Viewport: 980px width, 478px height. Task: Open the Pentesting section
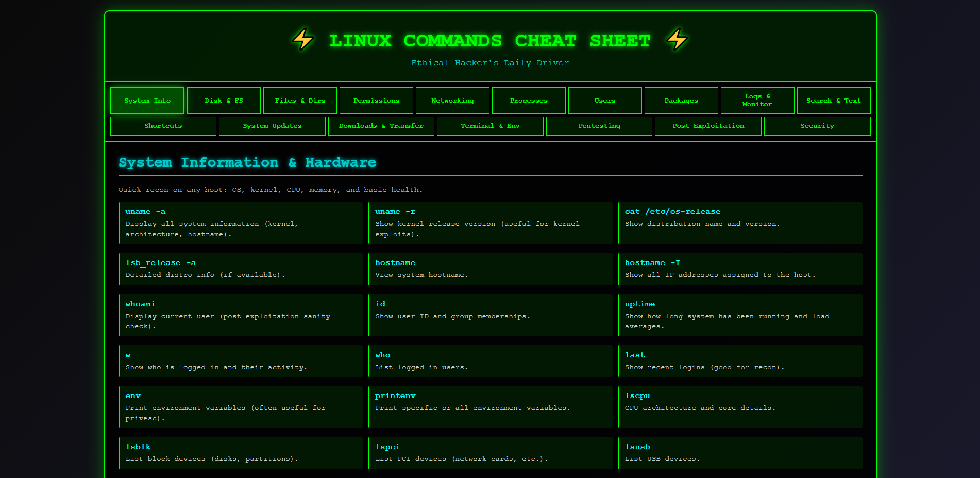(599, 126)
